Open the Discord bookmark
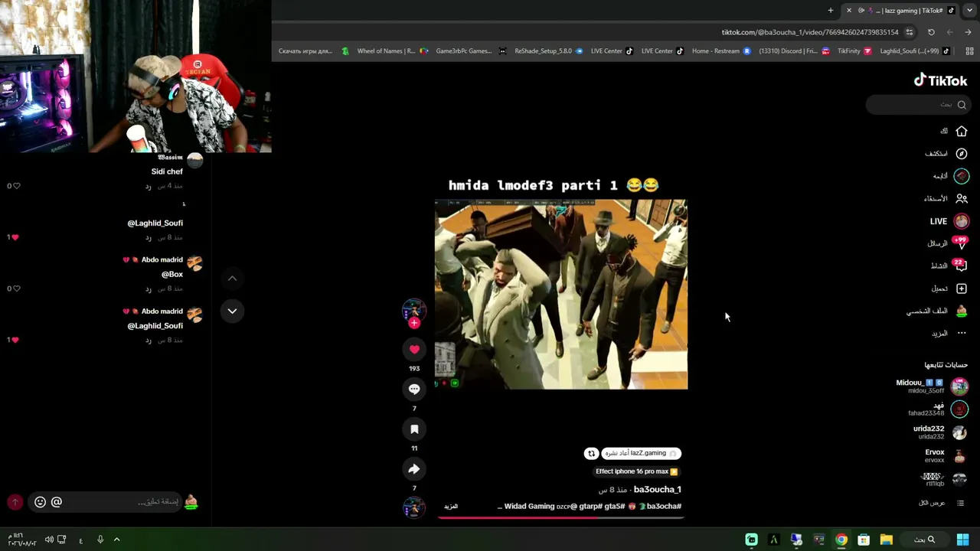Image resolution: width=980 pixels, height=551 pixels. pos(794,51)
